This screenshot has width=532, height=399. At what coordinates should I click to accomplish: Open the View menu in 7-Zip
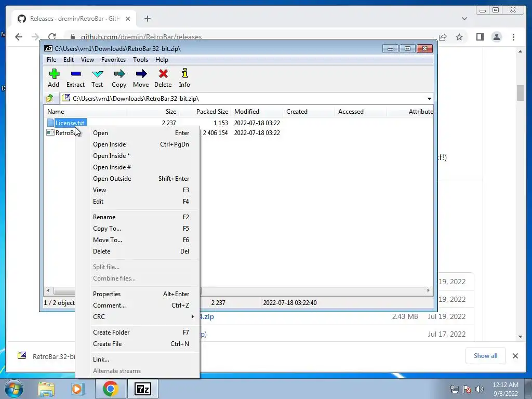[87, 60]
